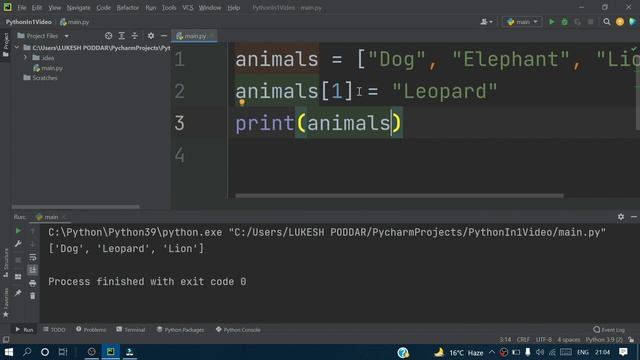The height and width of the screenshot is (360, 640).
Task: Rerun main in Run panel
Action: (x=18, y=231)
